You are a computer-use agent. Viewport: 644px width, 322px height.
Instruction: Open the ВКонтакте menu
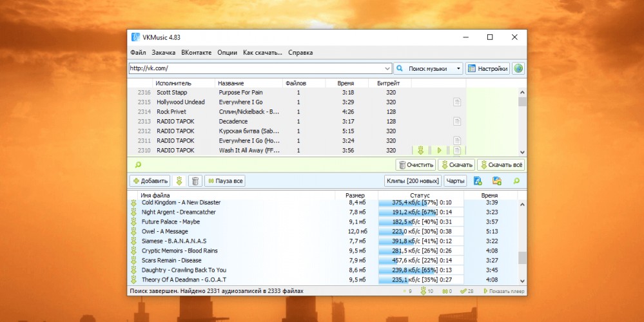tap(197, 53)
